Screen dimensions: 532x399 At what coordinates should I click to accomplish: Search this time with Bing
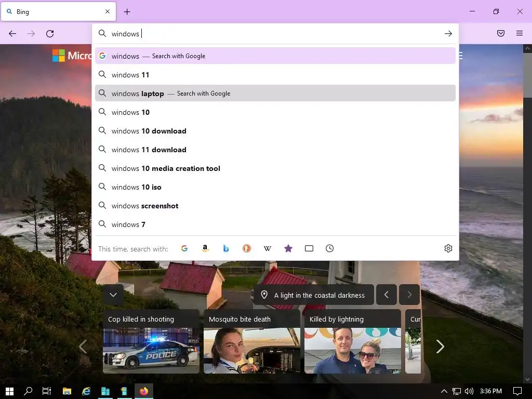[226, 248]
